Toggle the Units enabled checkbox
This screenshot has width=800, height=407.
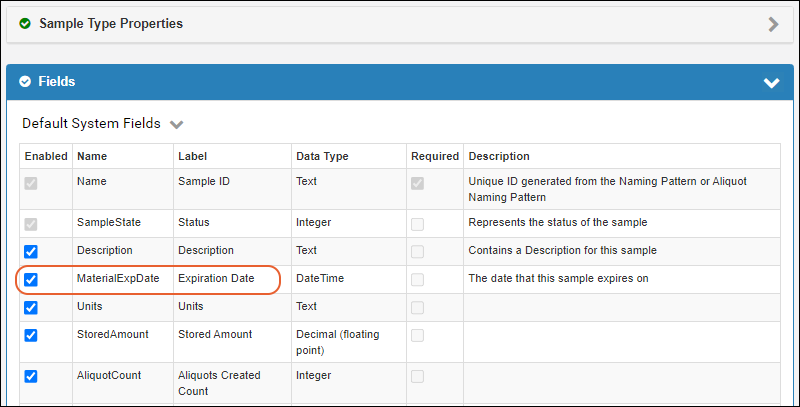coord(31,307)
